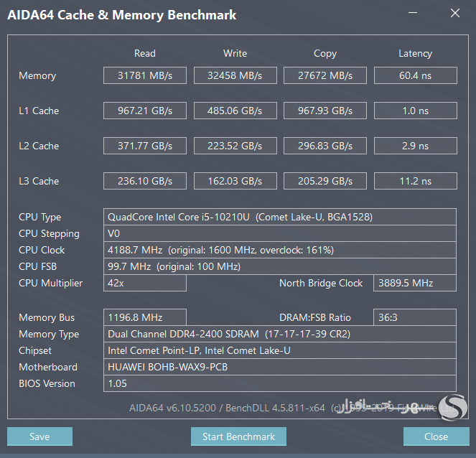The width and height of the screenshot is (476, 458).
Task: Click the Memory Type label
Action: 49,334
